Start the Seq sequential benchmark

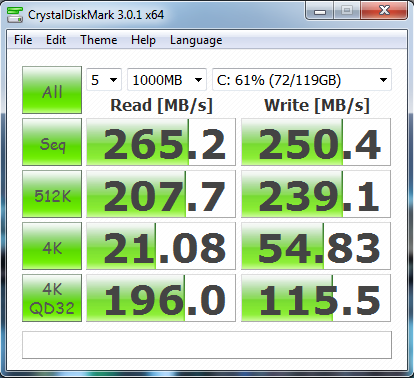(52, 142)
